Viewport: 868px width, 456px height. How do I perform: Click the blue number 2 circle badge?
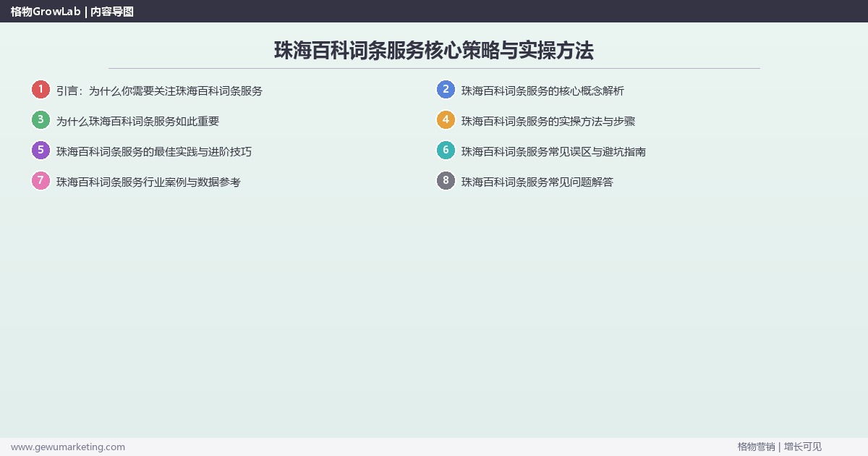pyautogui.click(x=446, y=90)
